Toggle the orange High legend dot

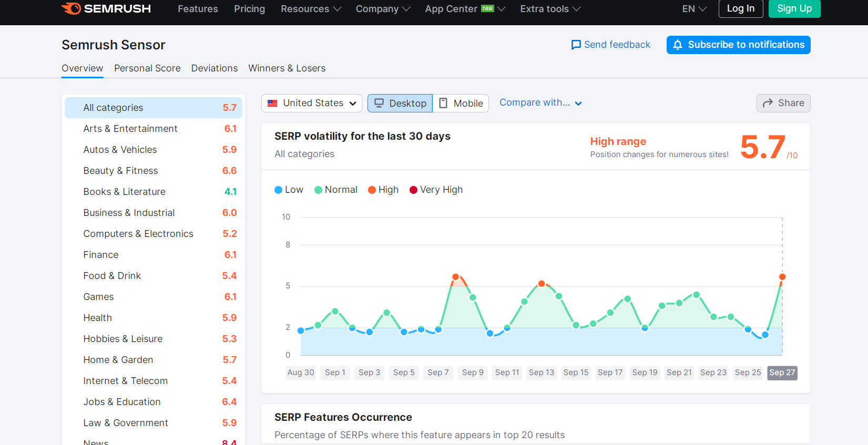pyautogui.click(x=372, y=190)
